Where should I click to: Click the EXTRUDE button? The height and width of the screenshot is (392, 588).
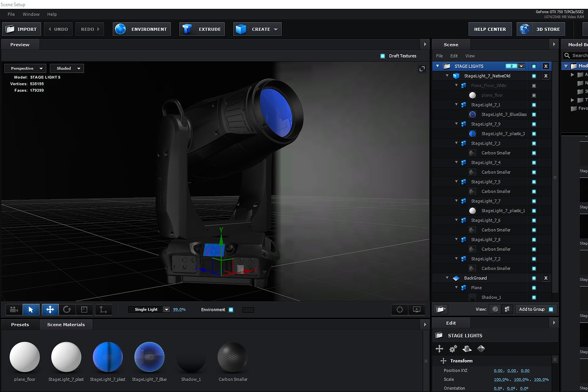tap(202, 29)
